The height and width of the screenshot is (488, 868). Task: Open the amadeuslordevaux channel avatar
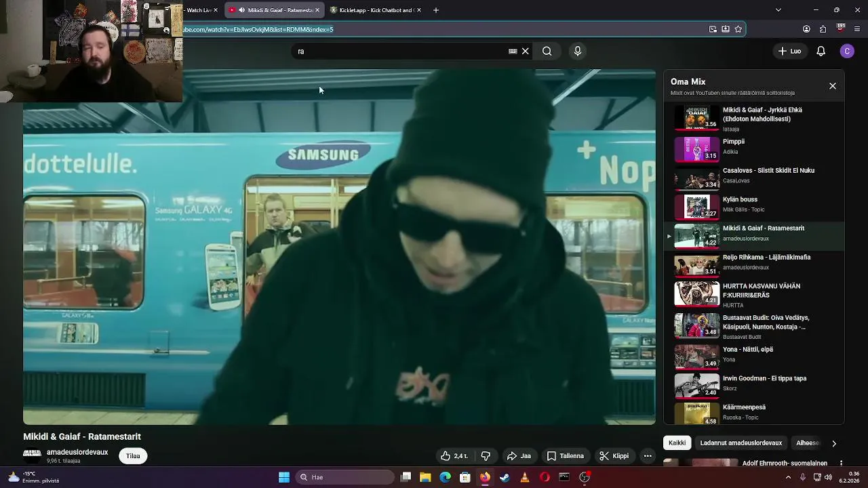[x=32, y=455]
